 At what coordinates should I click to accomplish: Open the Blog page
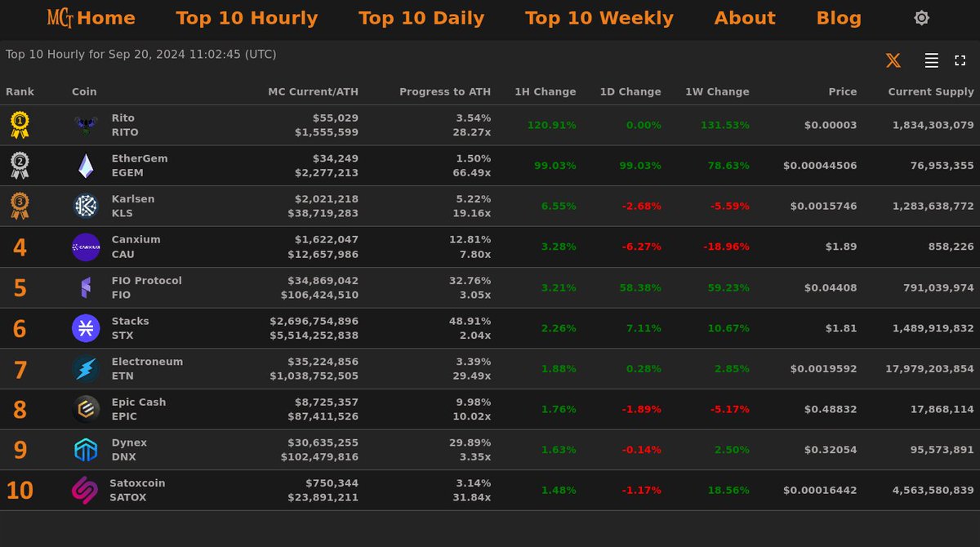pyautogui.click(x=839, y=18)
